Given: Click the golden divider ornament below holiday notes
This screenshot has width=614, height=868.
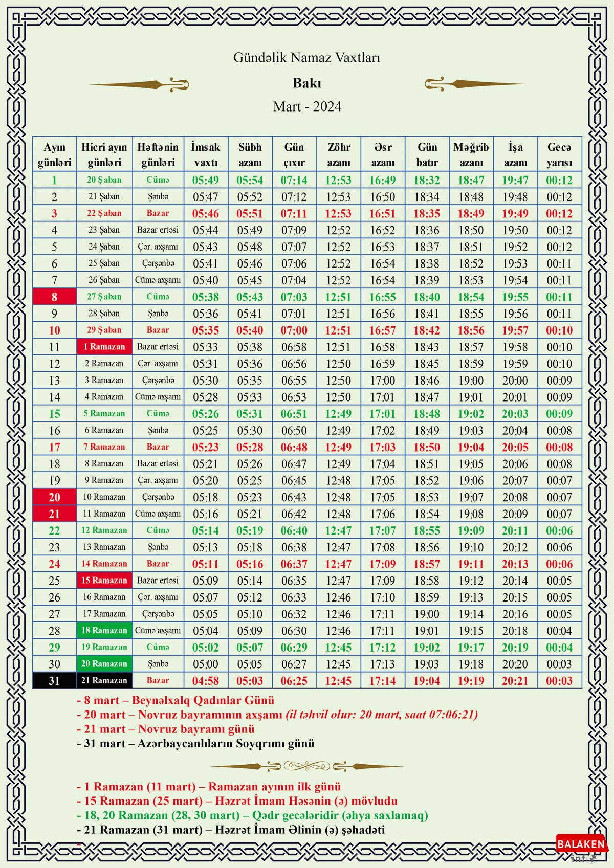Looking at the screenshot, I should point(306,766).
